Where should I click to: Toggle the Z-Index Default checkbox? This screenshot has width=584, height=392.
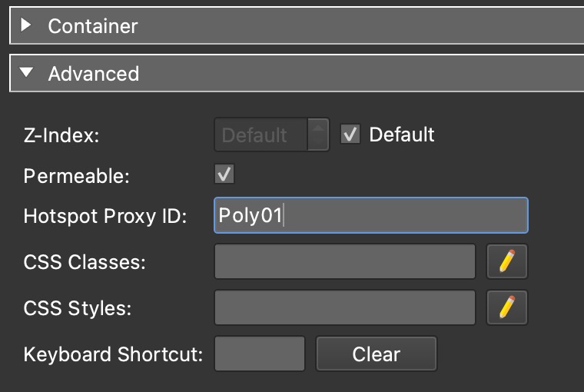tap(350, 135)
